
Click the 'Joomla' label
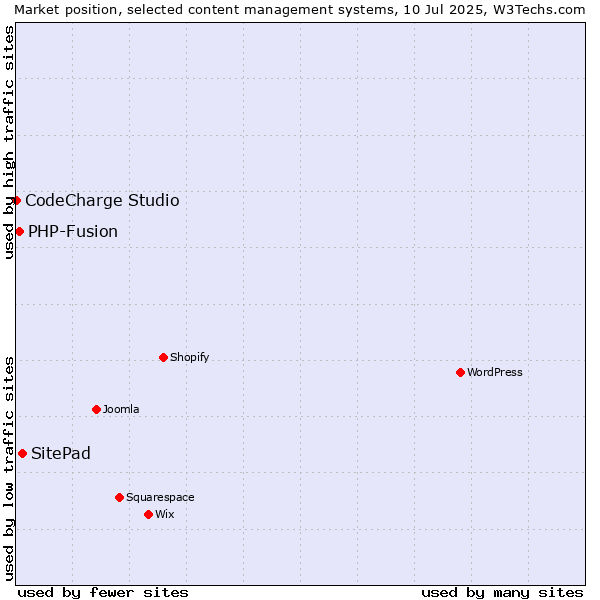coord(121,409)
